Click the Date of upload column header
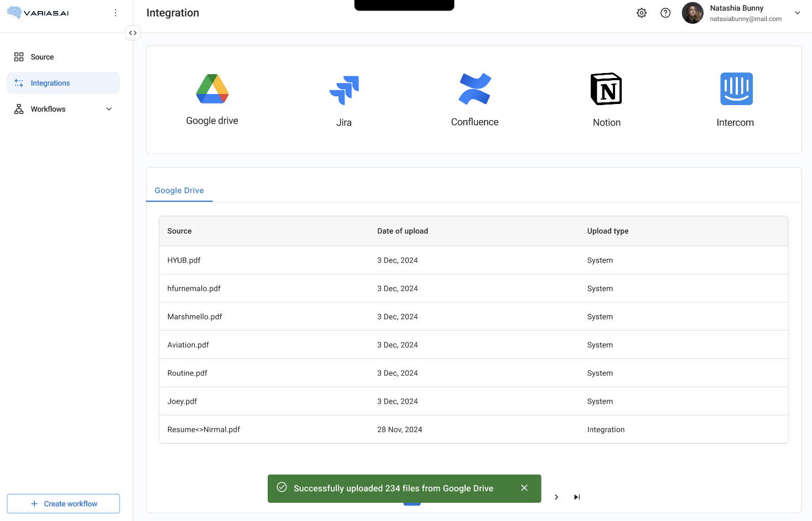This screenshot has width=812, height=521. click(x=403, y=231)
